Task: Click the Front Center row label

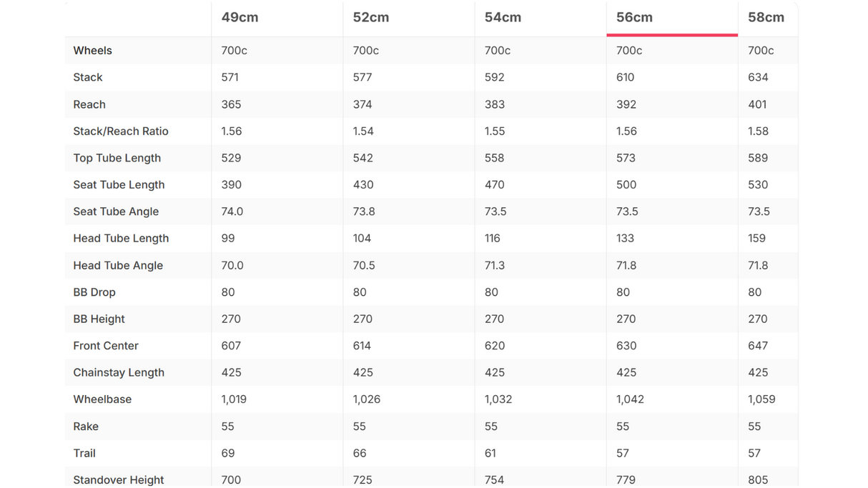Action: pyautogui.click(x=106, y=346)
